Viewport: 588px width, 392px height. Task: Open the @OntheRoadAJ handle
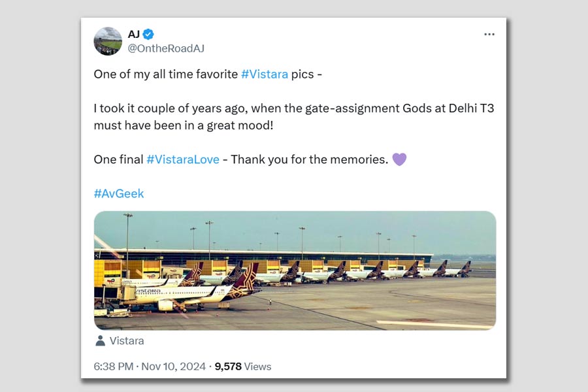pyautogui.click(x=166, y=48)
